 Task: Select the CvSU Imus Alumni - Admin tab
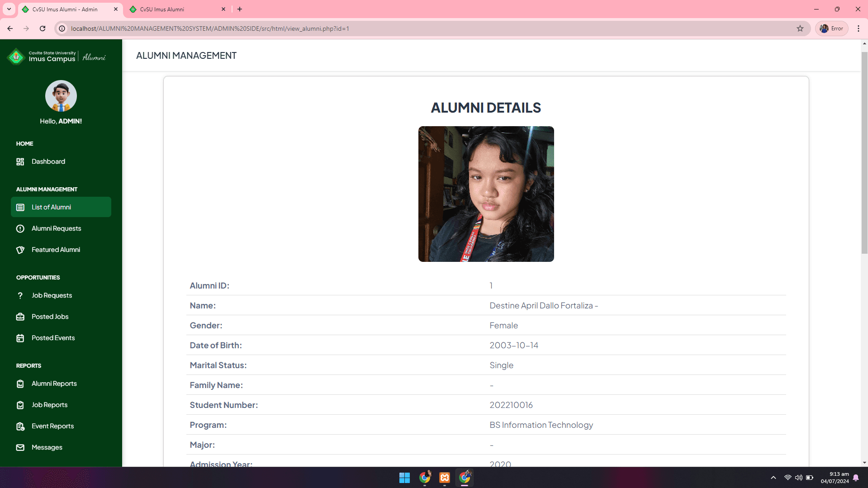coord(70,9)
